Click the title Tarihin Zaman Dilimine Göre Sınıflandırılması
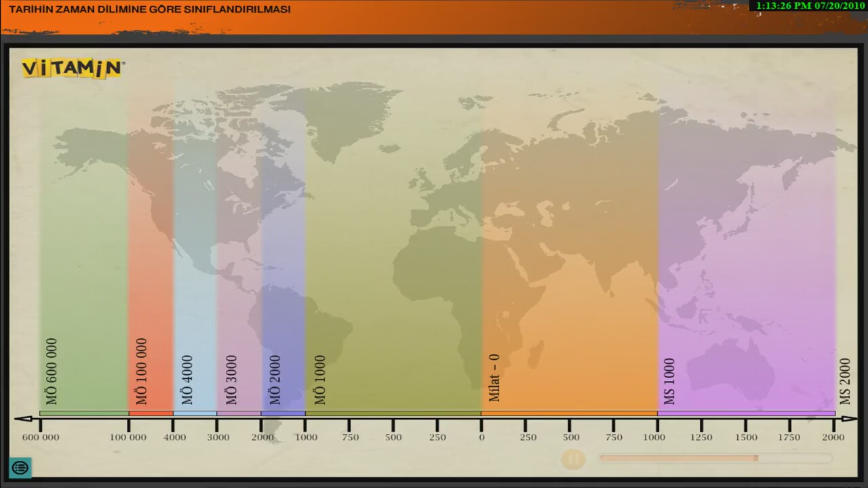 click(x=150, y=9)
